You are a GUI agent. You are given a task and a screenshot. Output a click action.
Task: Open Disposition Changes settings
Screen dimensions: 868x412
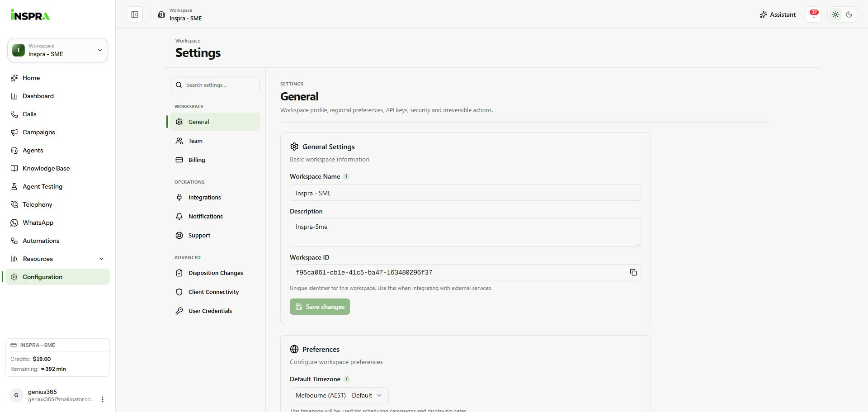(x=215, y=273)
